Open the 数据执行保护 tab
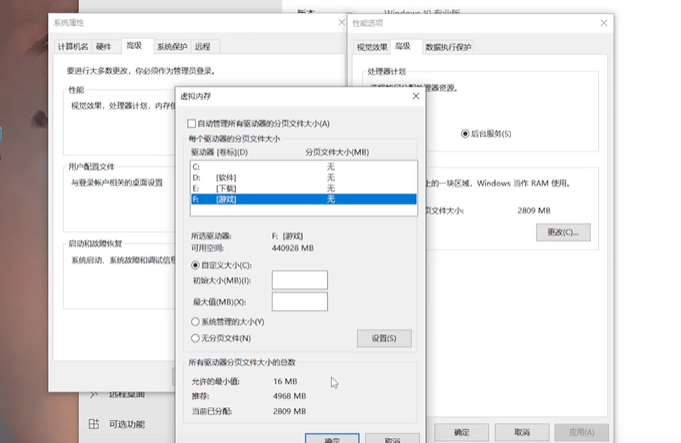 447,47
